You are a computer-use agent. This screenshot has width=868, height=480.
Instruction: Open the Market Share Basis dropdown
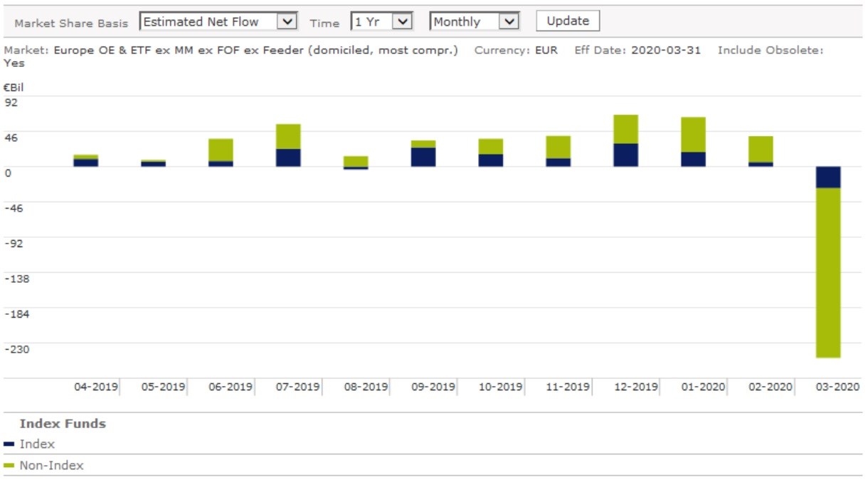218,22
